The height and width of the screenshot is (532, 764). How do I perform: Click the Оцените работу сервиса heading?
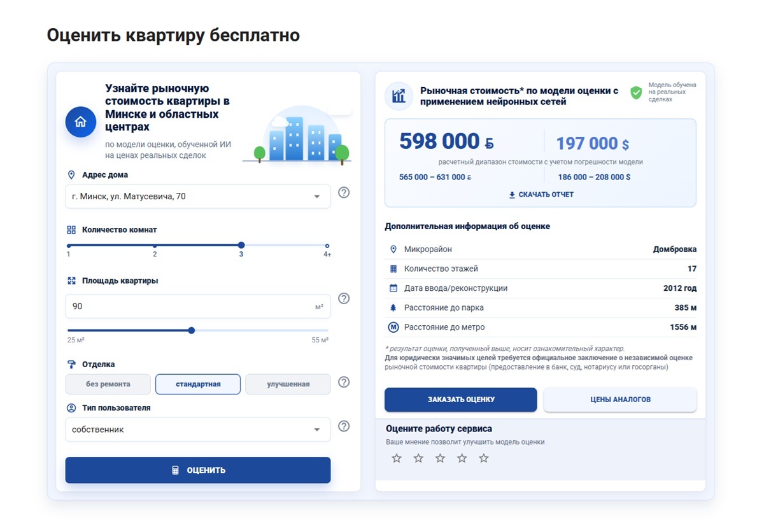pos(439,429)
